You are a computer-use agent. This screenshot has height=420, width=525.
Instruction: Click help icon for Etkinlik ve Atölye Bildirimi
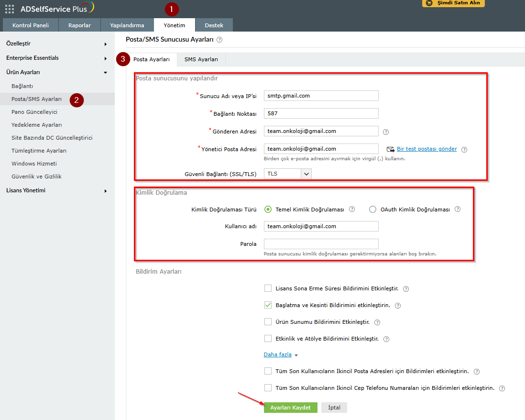tap(386, 339)
